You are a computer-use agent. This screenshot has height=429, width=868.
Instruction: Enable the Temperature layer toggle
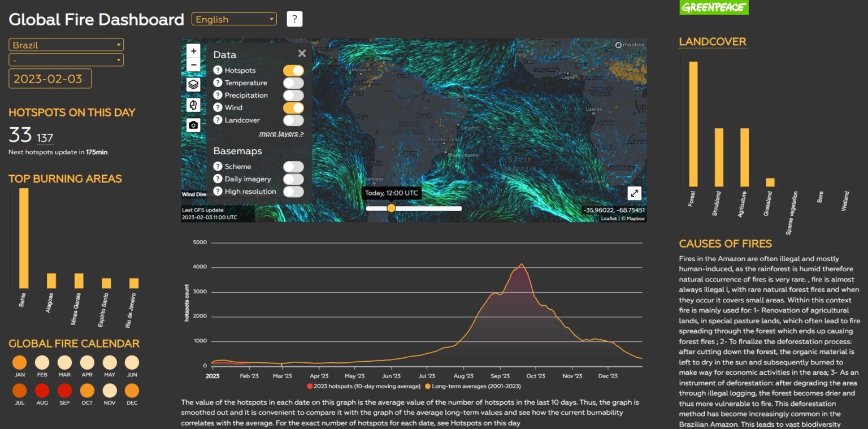tap(293, 83)
